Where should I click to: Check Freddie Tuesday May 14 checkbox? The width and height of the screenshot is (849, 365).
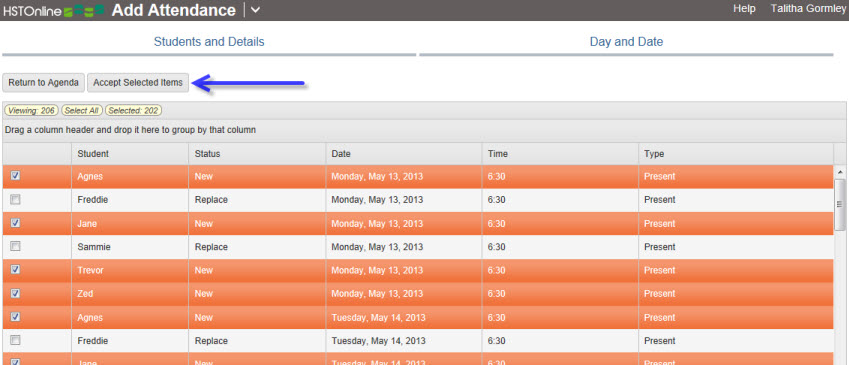point(16,340)
